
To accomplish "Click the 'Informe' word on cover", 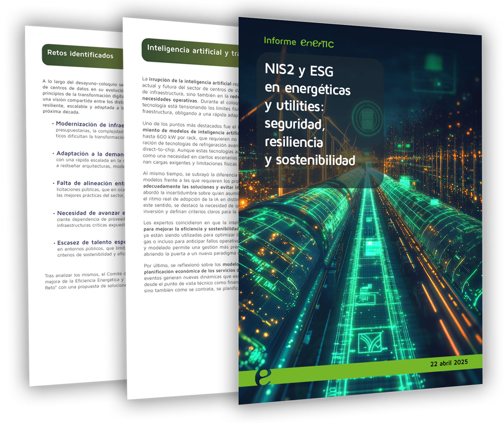I will pos(280,41).
